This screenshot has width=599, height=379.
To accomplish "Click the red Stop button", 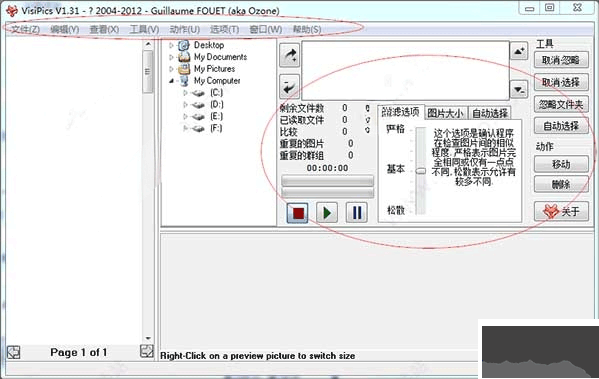I will pos(297,213).
